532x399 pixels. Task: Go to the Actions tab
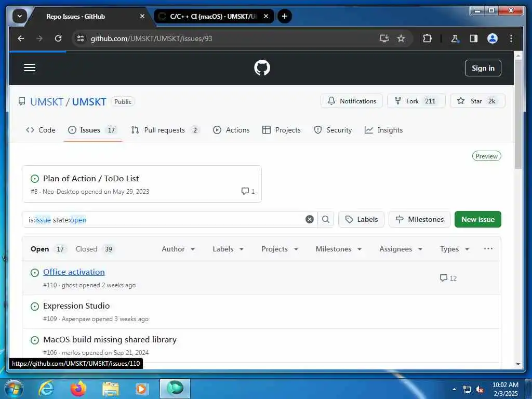[231, 130]
